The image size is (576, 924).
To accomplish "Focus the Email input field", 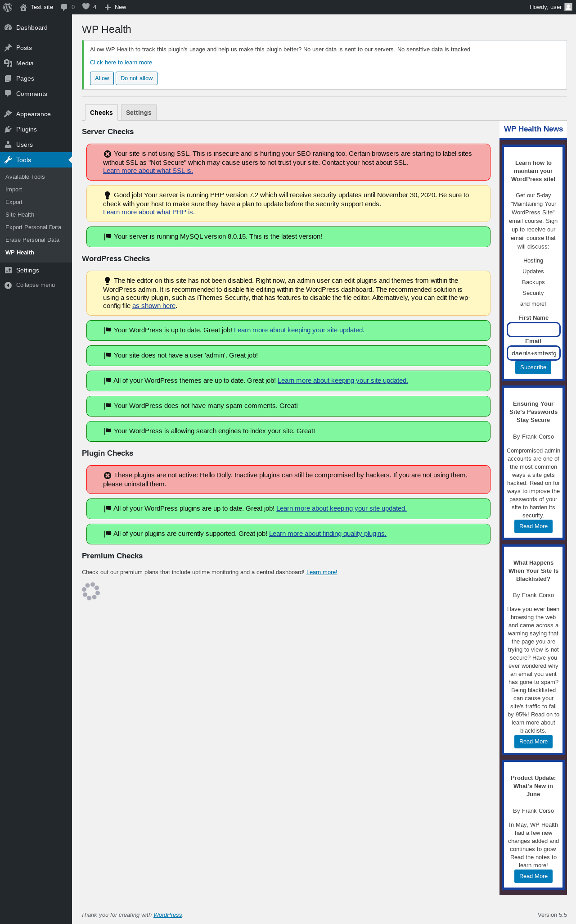I will coord(533,353).
